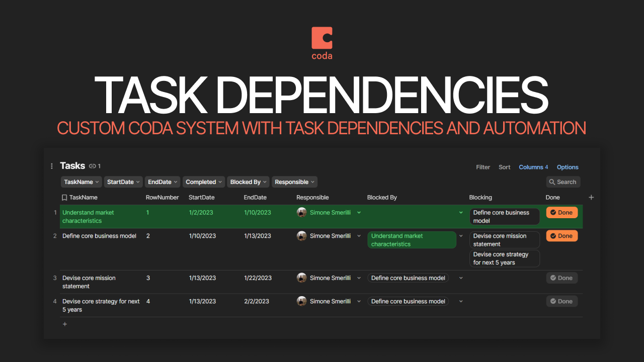This screenshot has width=644, height=362.
Task: Mark Devise core mission statement as Done
Action: pyautogui.click(x=561, y=278)
